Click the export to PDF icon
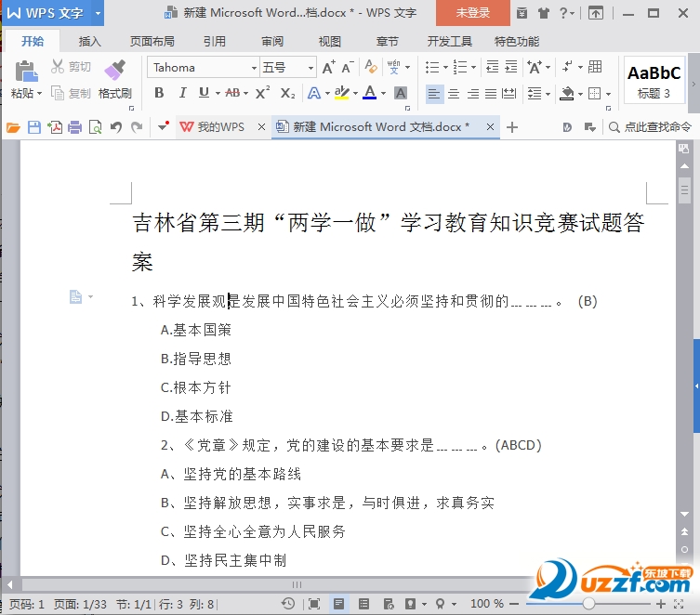 [55, 127]
